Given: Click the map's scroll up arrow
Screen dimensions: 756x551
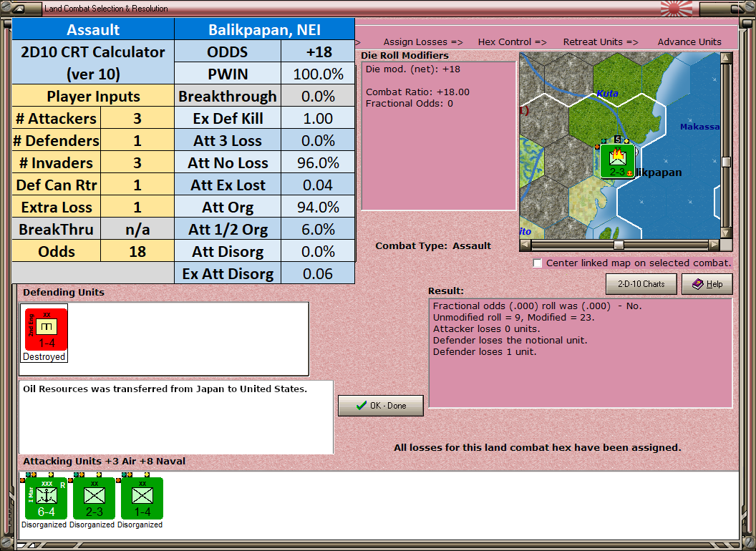Looking at the screenshot, I should pyautogui.click(x=726, y=59).
